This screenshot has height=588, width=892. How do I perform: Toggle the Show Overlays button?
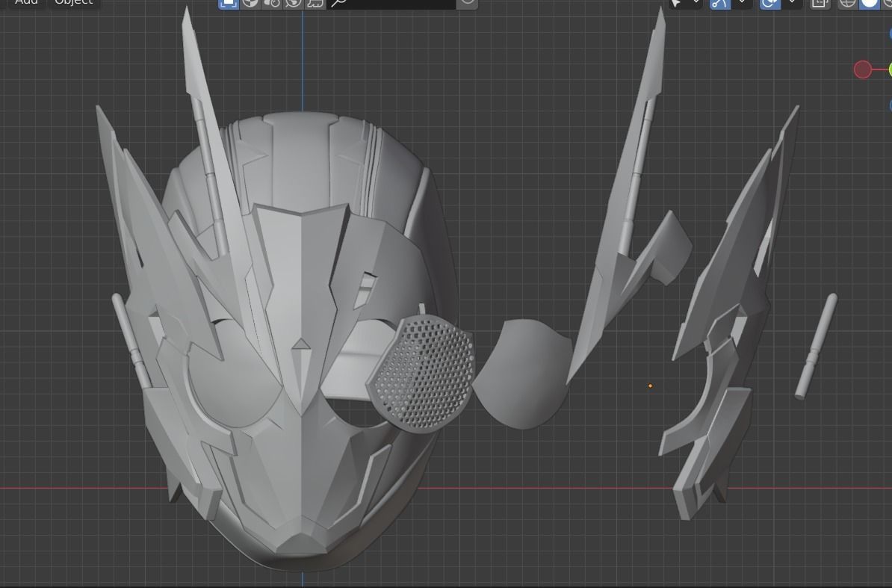(x=769, y=3)
